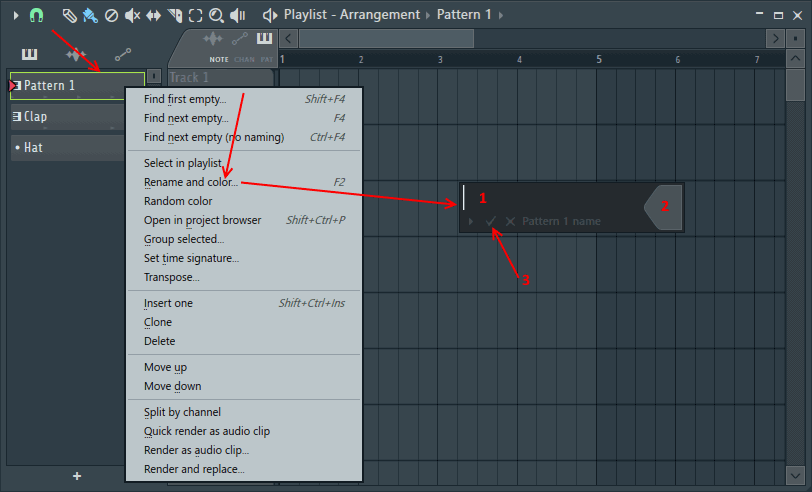812x492 pixels.
Task: Select the Delete tool icon
Action: (x=111, y=15)
